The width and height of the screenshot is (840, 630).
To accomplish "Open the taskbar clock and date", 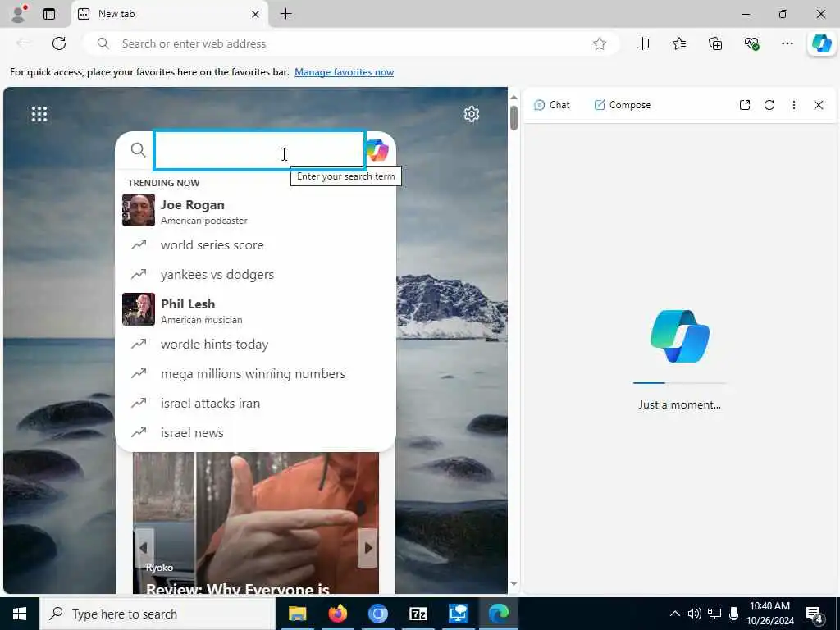I will coord(769,614).
